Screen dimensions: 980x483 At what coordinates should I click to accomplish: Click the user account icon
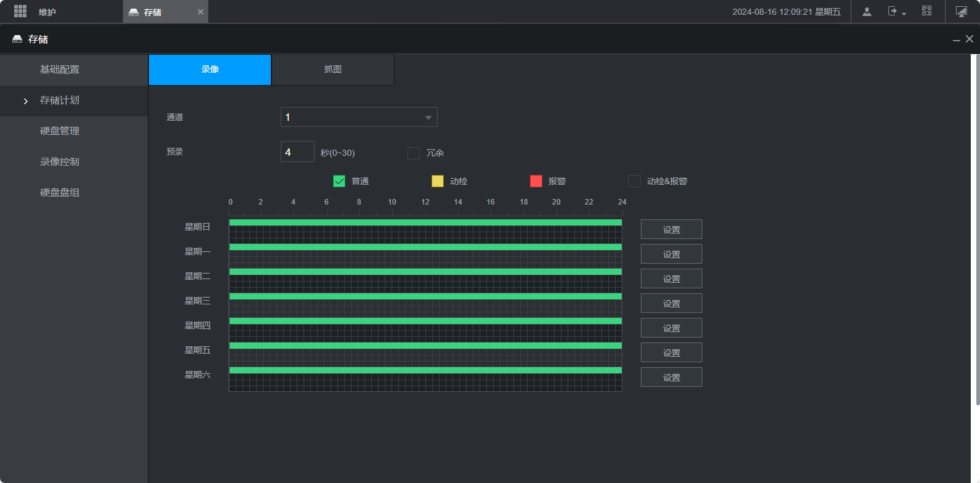tap(867, 12)
